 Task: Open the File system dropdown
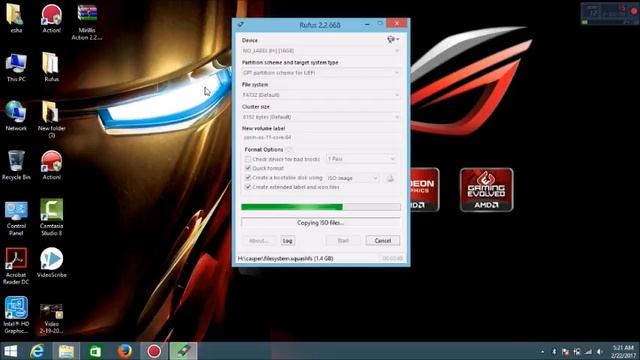click(x=321, y=95)
